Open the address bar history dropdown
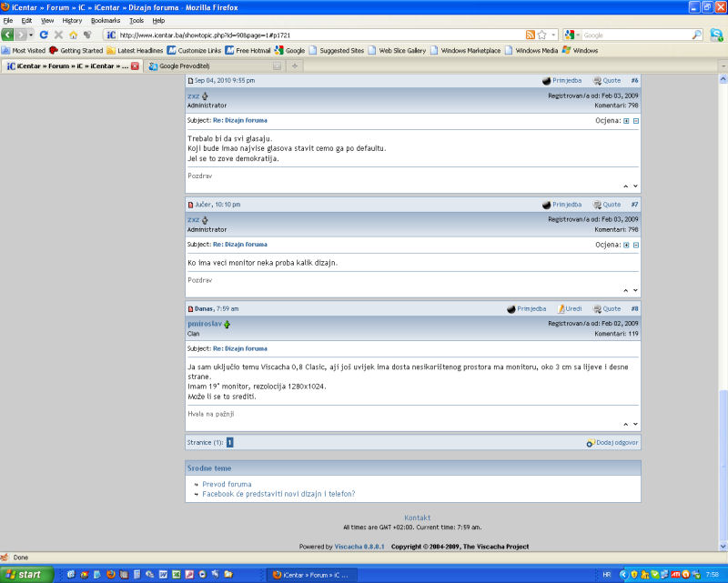 click(553, 35)
